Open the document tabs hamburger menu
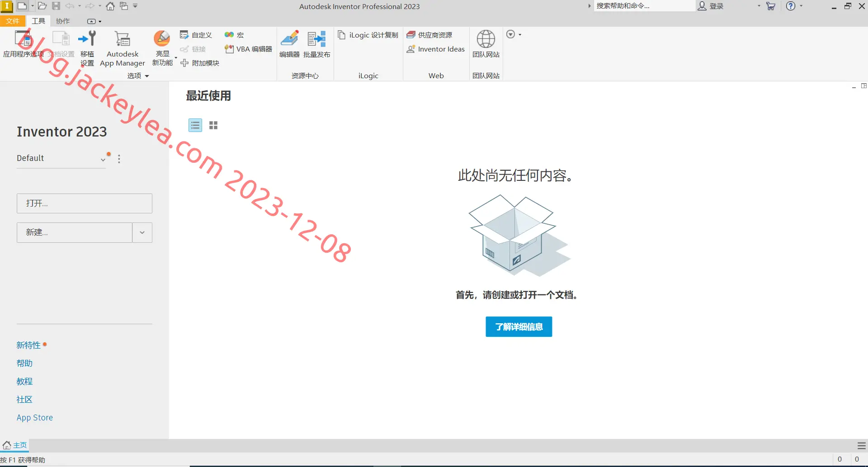The image size is (868, 467). [862, 446]
